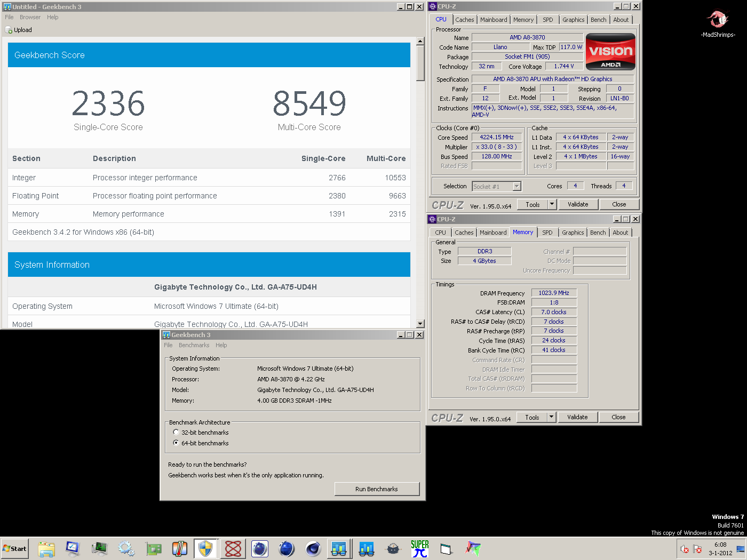Click the Windows Start button
Image resolution: width=747 pixels, height=560 pixels.
point(14,549)
